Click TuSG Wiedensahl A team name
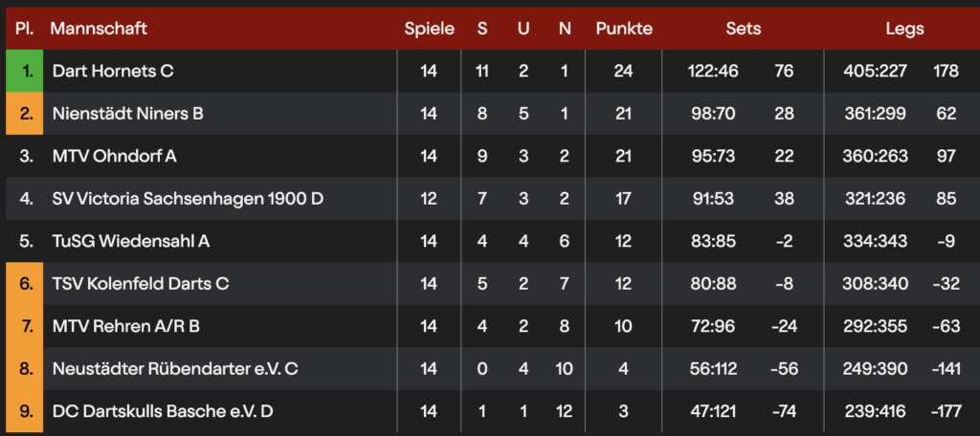Screen dimensions: 980x436 coord(131,241)
